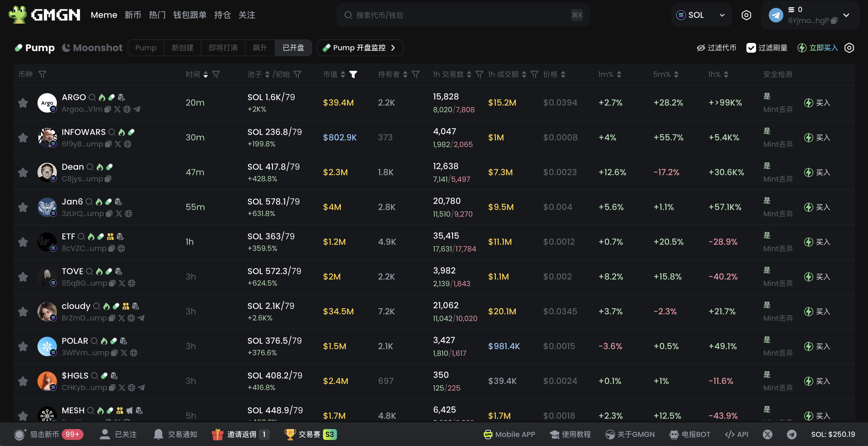The width and height of the screenshot is (868, 446).
Task: Sort by 价格 column arrows
Action: (x=563, y=74)
